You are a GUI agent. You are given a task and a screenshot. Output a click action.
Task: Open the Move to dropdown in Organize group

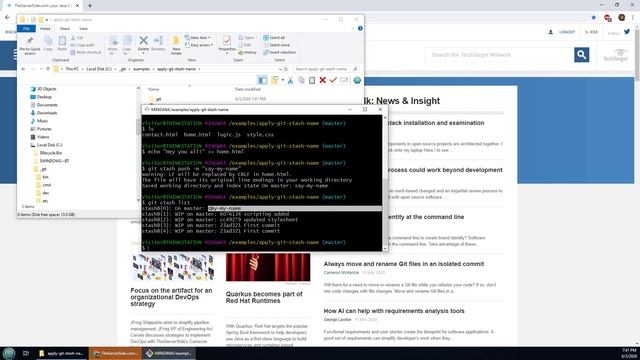click(x=113, y=44)
